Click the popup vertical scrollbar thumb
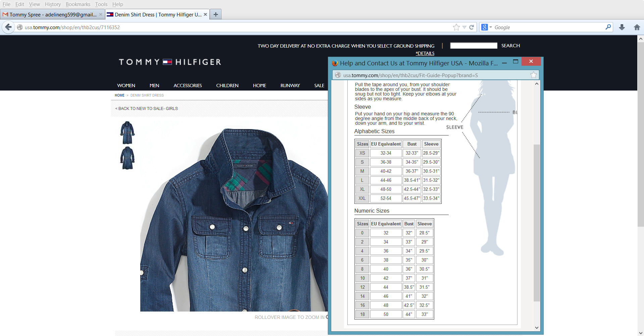This screenshot has width=644, height=336. coord(537,223)
